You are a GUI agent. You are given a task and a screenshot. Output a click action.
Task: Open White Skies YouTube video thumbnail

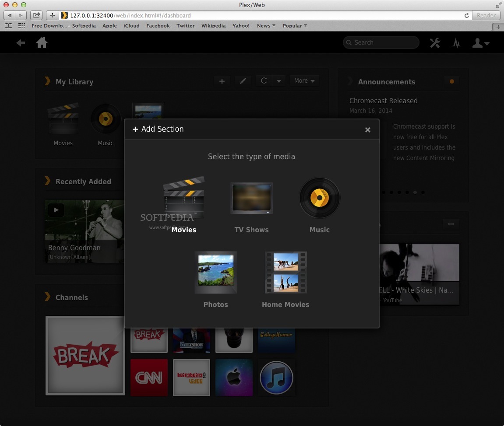[x=419, y=274]
